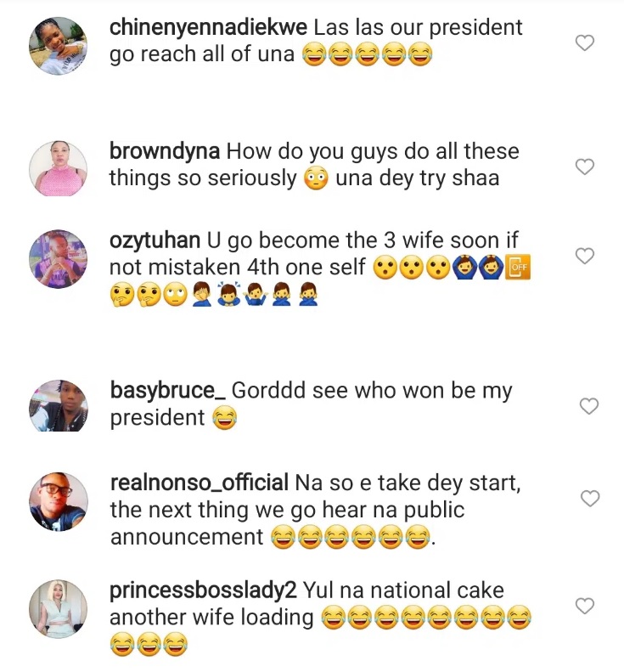This screenshot has width=624, height=672.
Task: Like realnonso_official's public announcement comment
Action: pyautogui.click(x=588, y=498)
